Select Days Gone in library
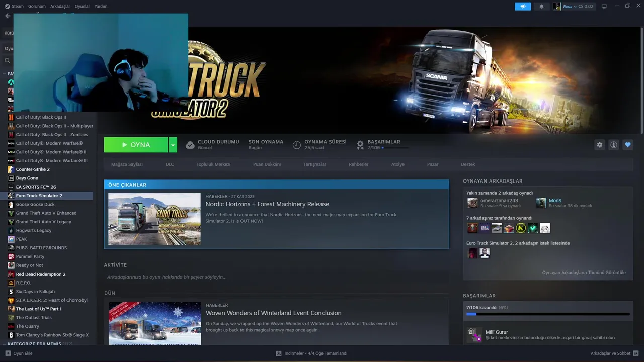 27,178
